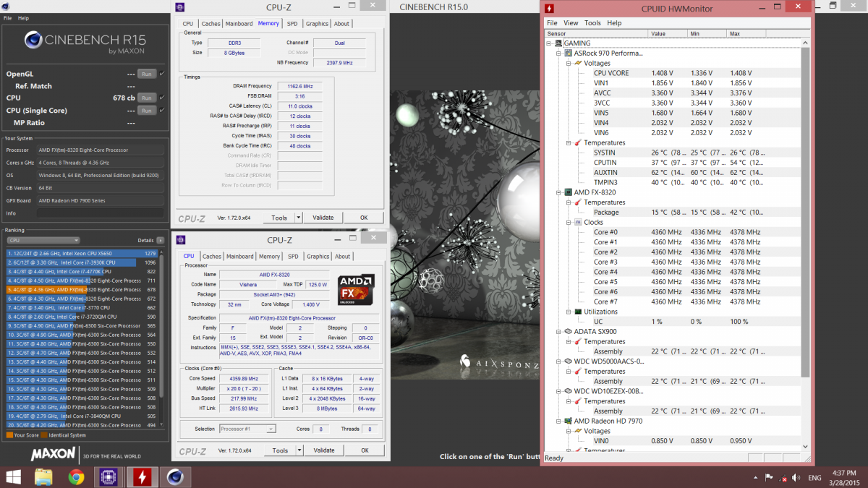Switch to the Mainboard tab in the lower CPU-Z window
This screenshot has width=868, height=488.
pyautogui.click(x=240, y=256)
